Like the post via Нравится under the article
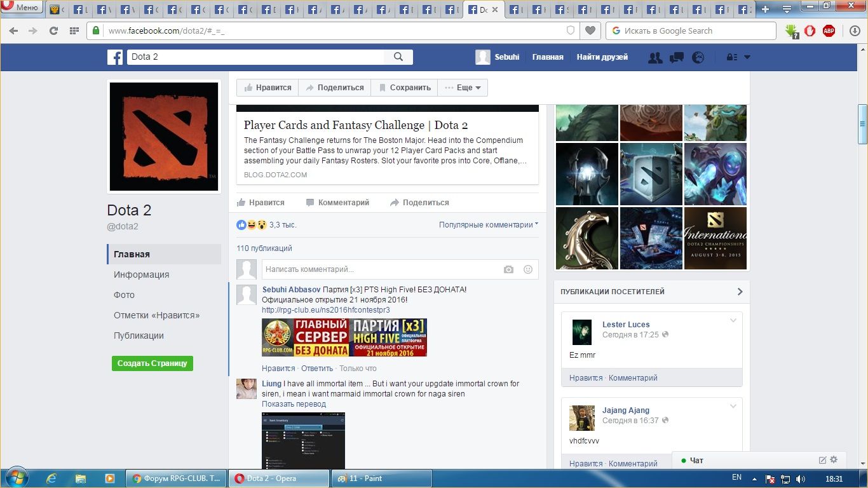This screenshot has width=868, height=488. pyautogui.click(x=261, y=203)
